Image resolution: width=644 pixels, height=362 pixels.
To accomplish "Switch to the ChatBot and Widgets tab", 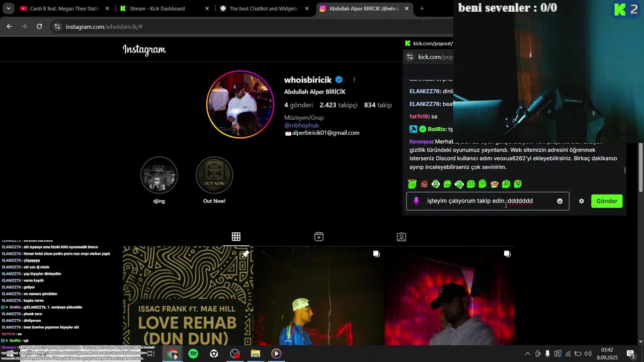I will [263, 9].
